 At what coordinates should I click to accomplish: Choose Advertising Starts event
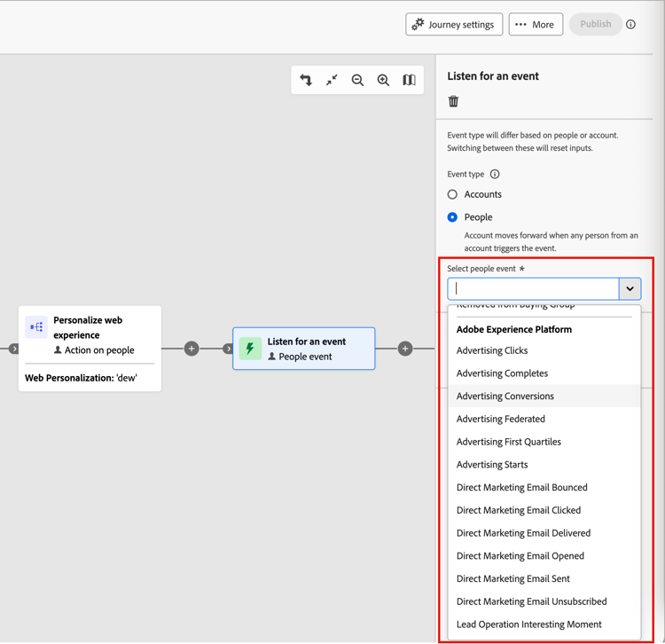pyautogui.click(x=544, y=465)
